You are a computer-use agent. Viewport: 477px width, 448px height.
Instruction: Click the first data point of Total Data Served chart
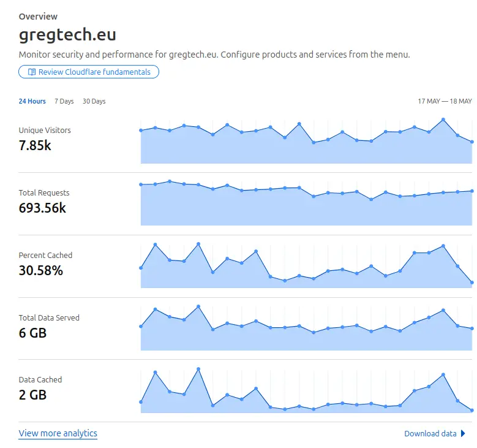click(141, 327)
